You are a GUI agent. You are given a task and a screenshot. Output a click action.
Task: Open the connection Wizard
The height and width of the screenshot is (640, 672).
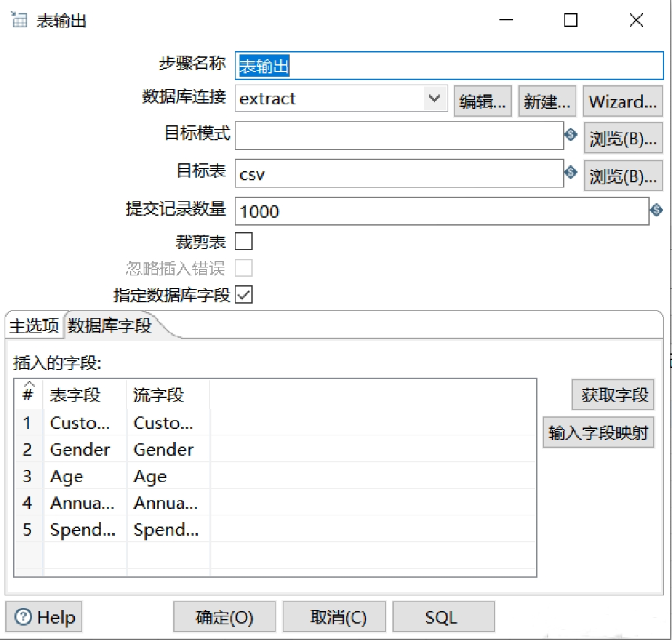click(x=622, y=101)
